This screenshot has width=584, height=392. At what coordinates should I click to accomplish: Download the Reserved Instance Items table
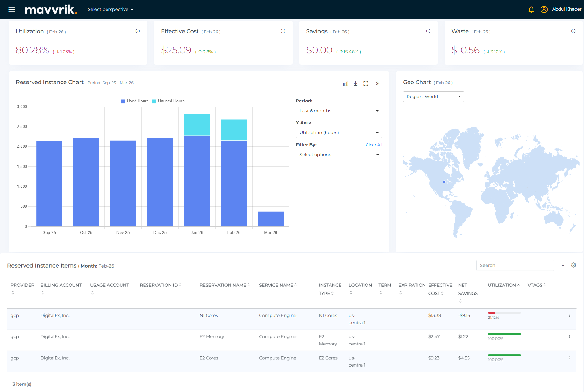pos(563,265)
